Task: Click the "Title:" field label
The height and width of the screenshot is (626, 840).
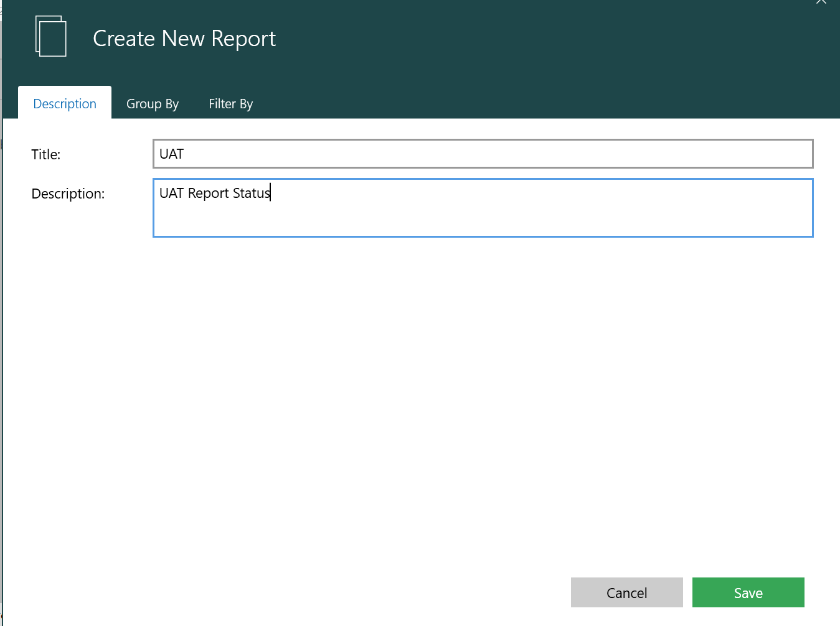Action: click(46, 154)
